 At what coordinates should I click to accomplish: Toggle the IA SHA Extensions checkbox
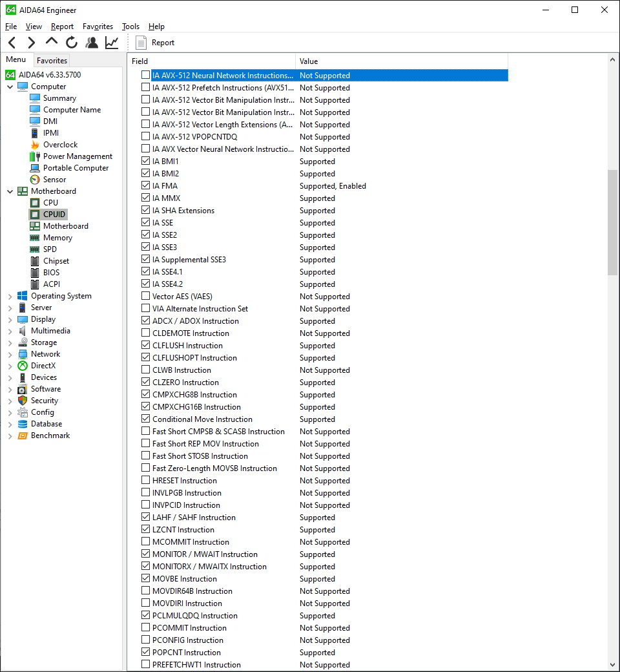pyautogui.click(x=146, y=210)
